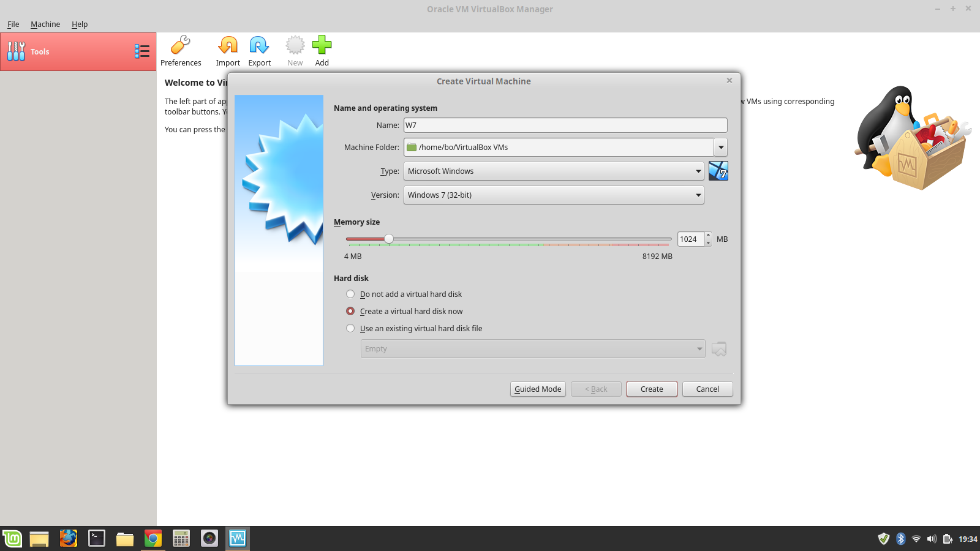980x551 pixels.
Task: Select Use an existing virtual hard disk file
Action: coord(350,329)
